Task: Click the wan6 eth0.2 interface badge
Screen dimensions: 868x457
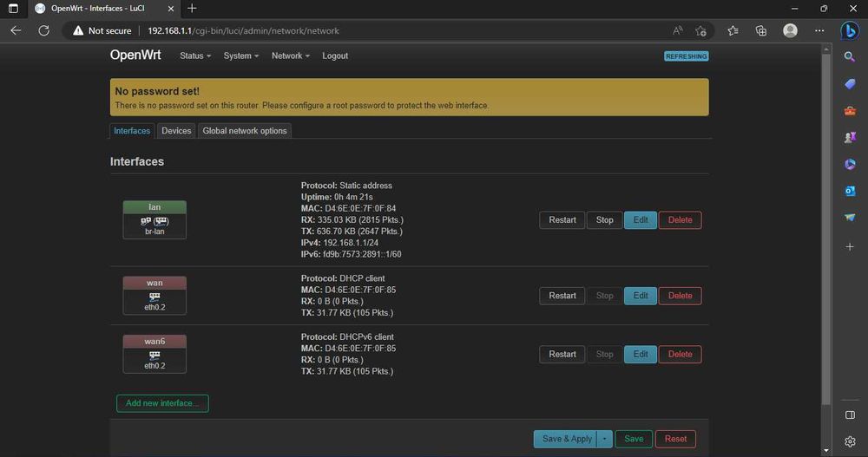Action: (155, 354)
